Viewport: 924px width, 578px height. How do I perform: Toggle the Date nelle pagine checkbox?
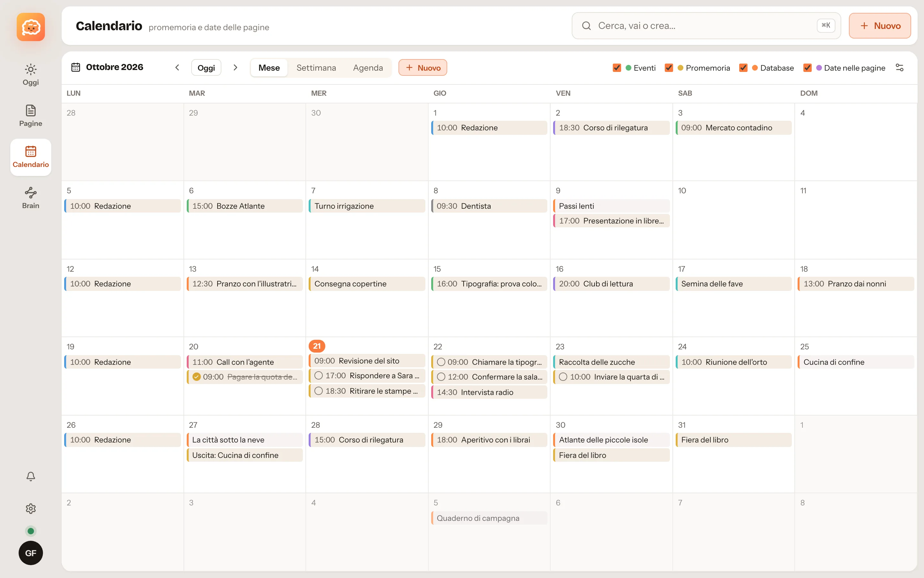(x=807, y=68)
